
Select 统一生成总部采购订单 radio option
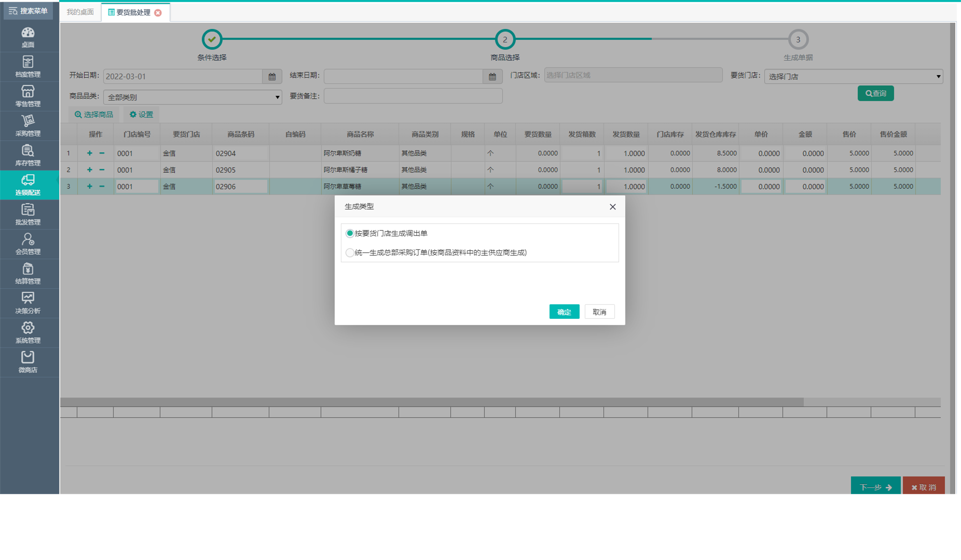[350, 253]
